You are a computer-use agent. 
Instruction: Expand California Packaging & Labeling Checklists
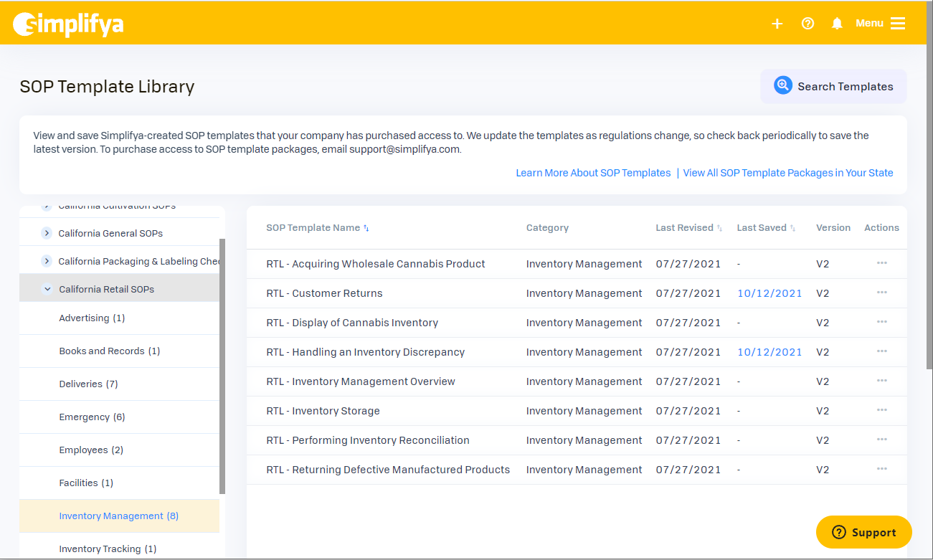(x=47, y=260)
